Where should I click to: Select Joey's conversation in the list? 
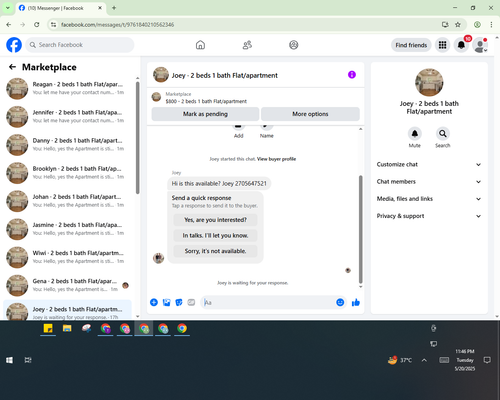(68, 310)
